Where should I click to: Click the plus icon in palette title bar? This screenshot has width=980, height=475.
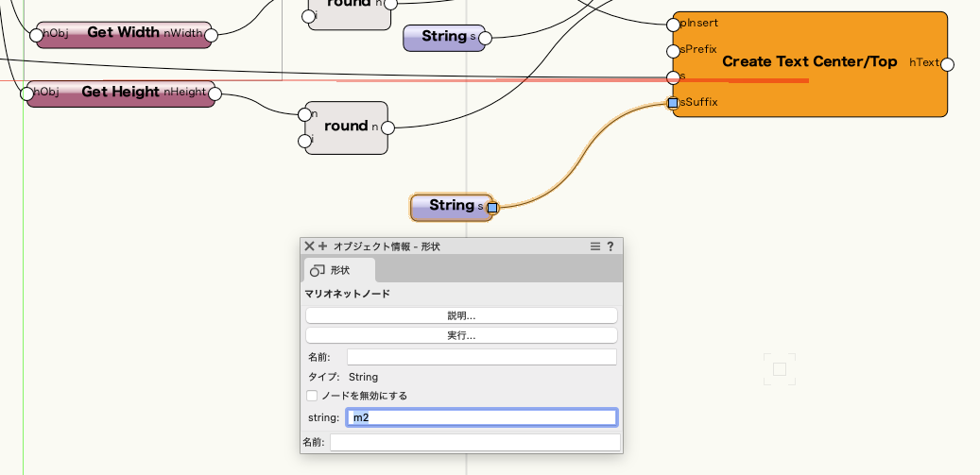pyautogui.click(x=322, y=246)
